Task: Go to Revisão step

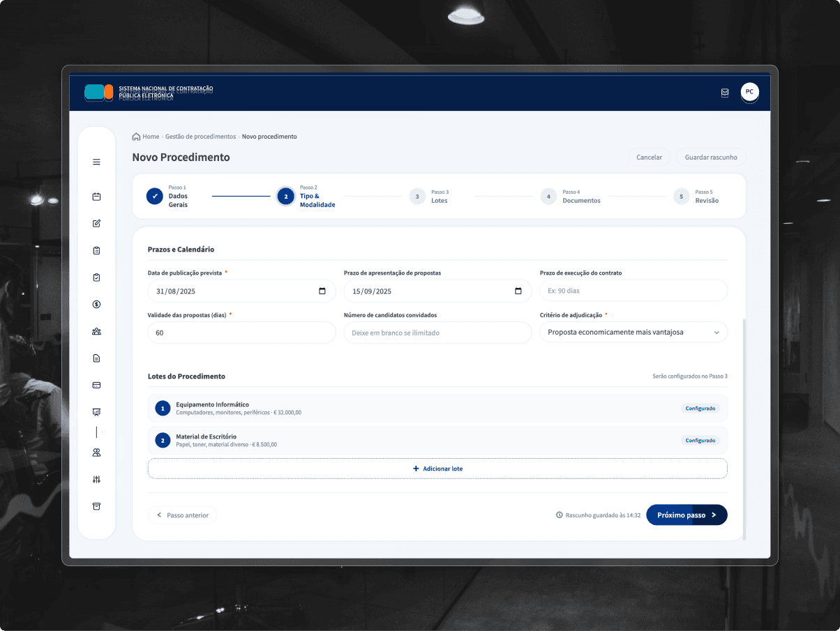Action: tap(707, 200)
